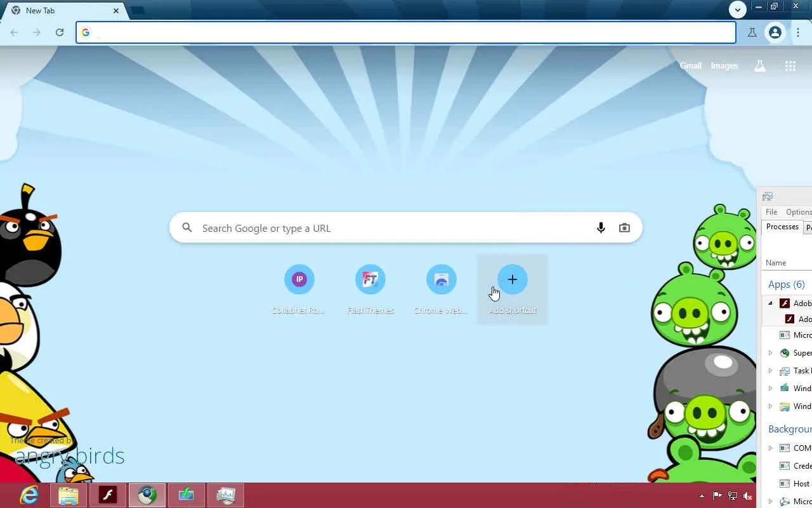The image size is (812, 508).
Task: Search by image with the camera icon
Action: (625, 228)
